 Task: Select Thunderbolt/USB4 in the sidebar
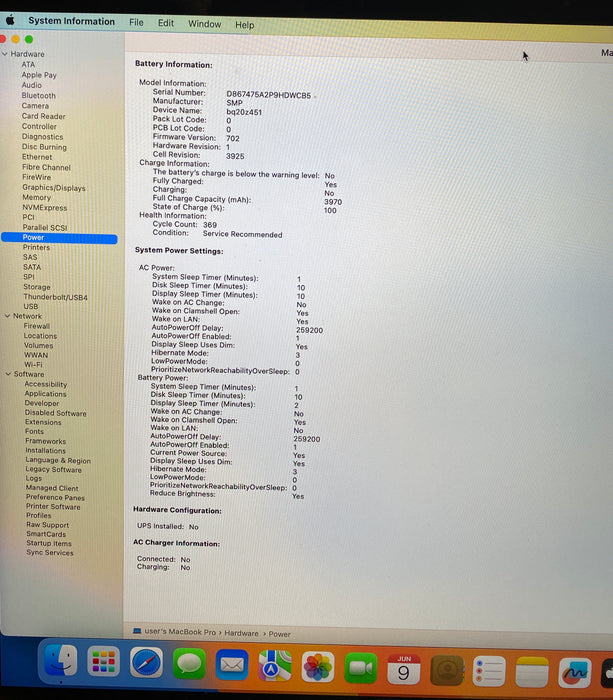click(55, 297)
